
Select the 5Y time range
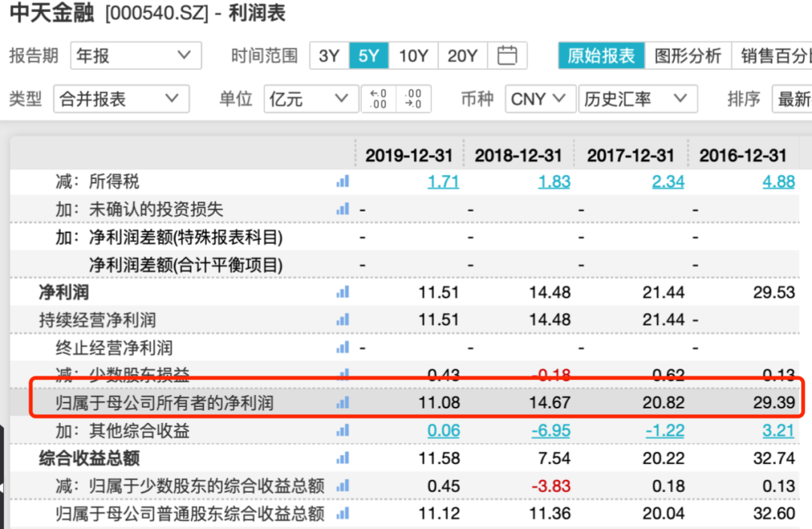[x=368, y=56]
